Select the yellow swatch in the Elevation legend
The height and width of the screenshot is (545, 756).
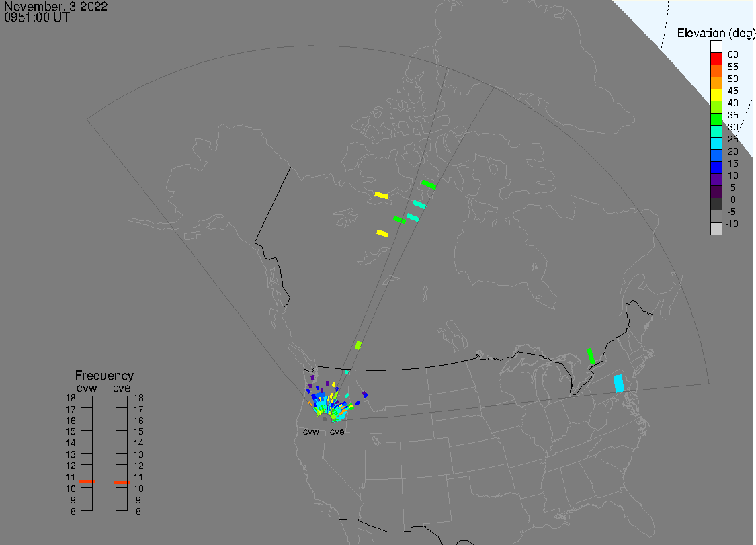(716, 95)
